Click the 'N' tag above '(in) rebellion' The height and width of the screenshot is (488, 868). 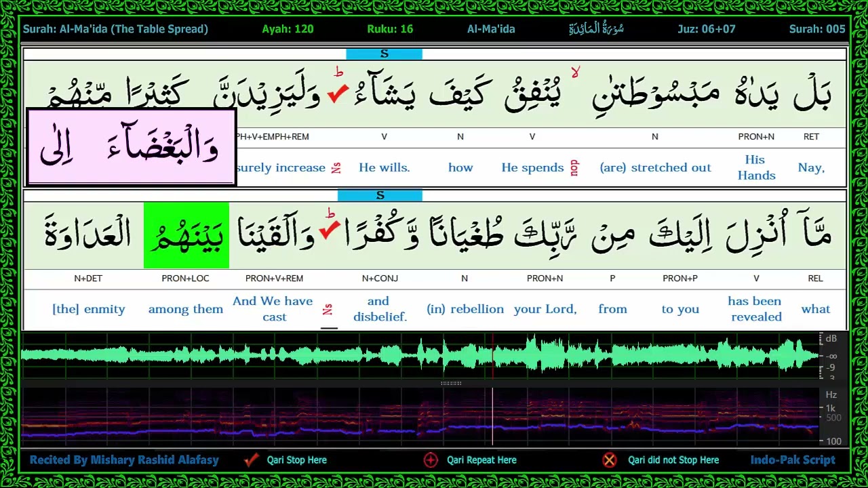[x=465, y=279]
